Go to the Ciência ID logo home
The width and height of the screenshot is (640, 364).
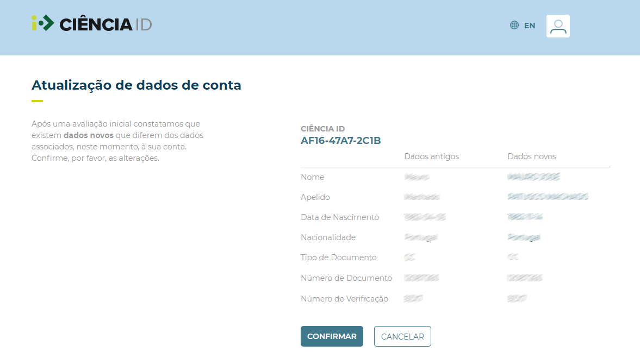[x=92, y=24]
